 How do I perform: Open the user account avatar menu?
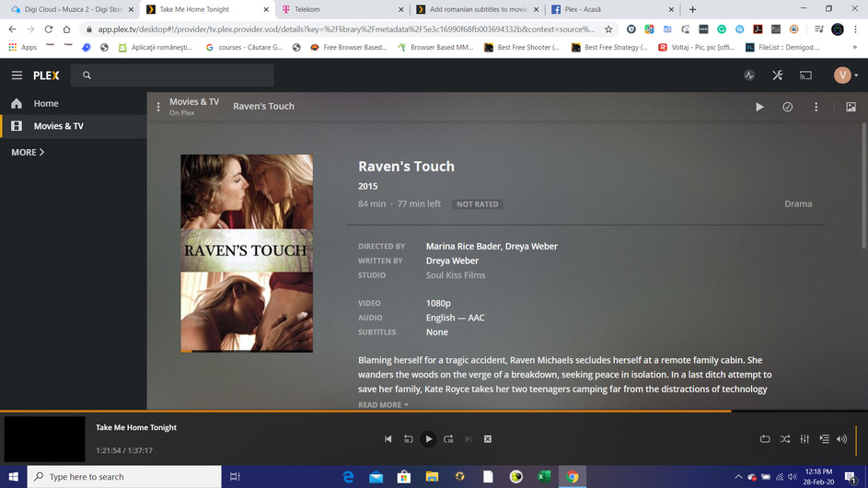point(845,76)
